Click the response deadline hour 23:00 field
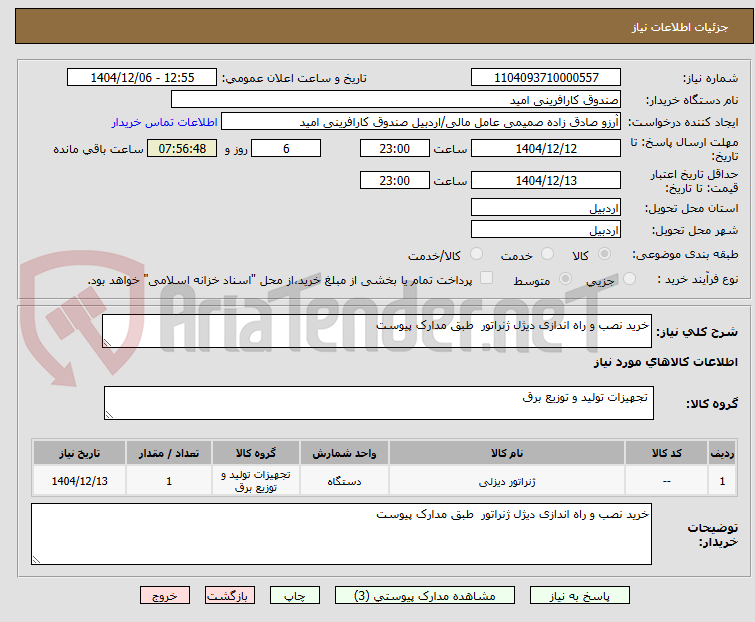The width and height of the screenshot is (755, 622). click(x=394, y=148)
